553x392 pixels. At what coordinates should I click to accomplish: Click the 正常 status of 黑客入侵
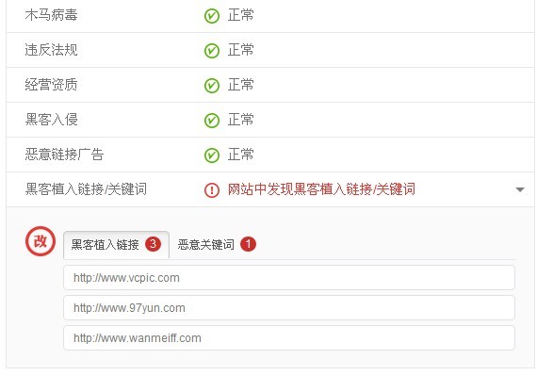click(240, 120)
